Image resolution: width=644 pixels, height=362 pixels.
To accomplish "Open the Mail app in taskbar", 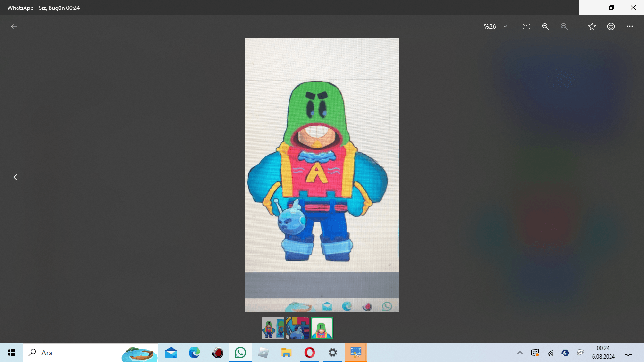I will coord(171,353).
